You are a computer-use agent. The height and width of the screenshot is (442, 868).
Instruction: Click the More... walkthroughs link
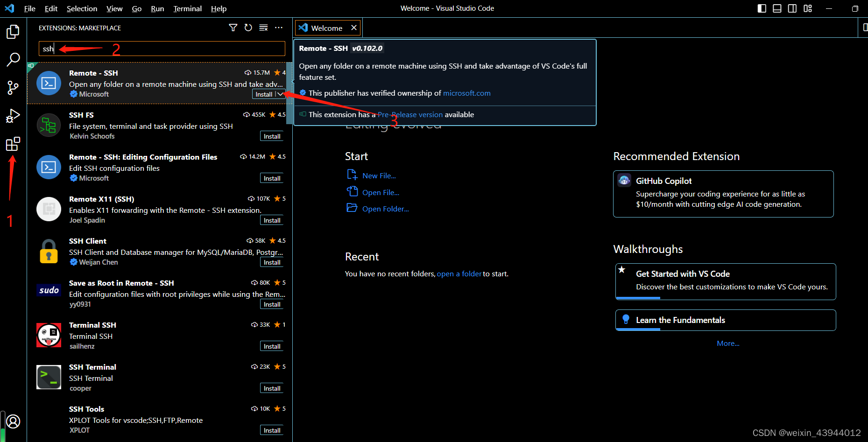728,343
